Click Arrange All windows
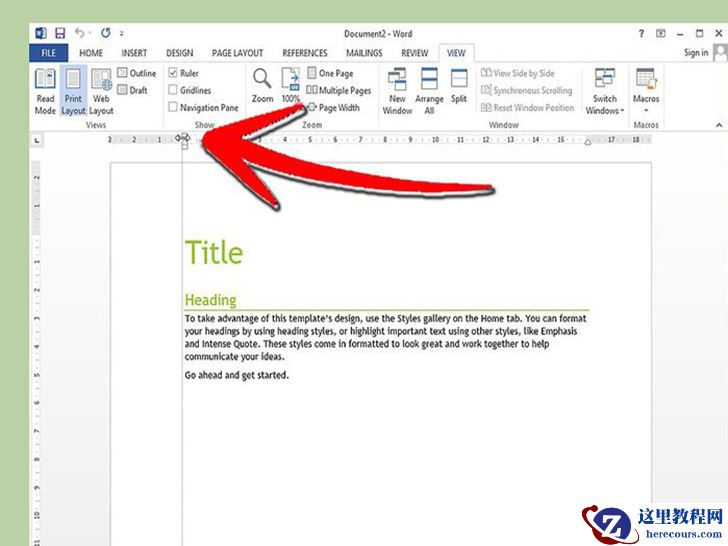 pos(429,91)
